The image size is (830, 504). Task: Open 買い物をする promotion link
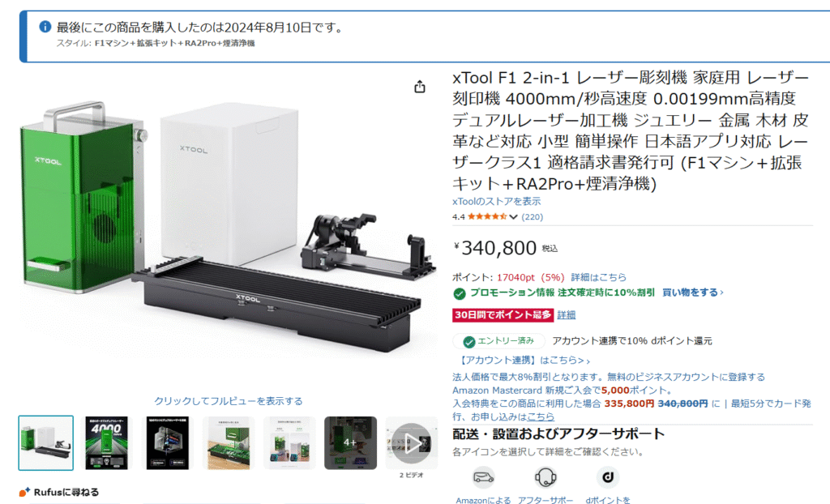(692, 293)
